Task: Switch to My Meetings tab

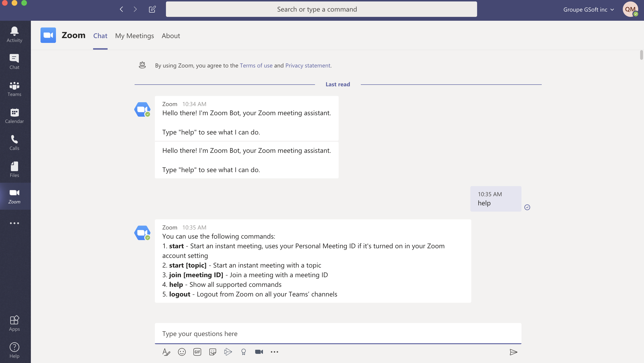Action: 134,35
